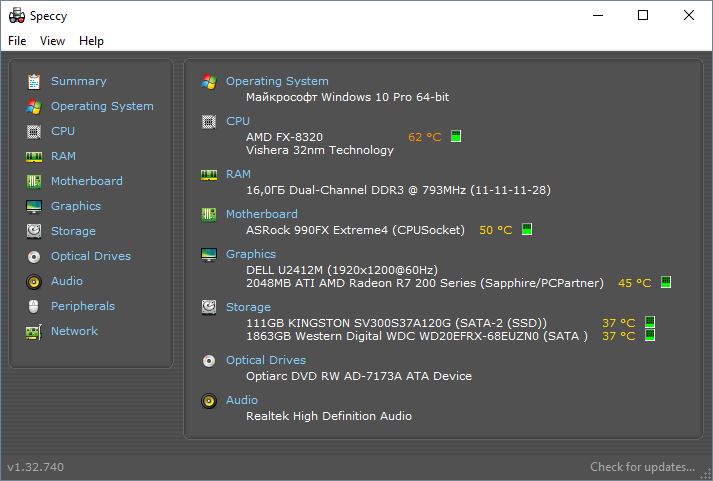The width and height of the screenshot is (713, 481).
Task: Select the Peripherals mouse icon
Action: click(x=34, y=306)
